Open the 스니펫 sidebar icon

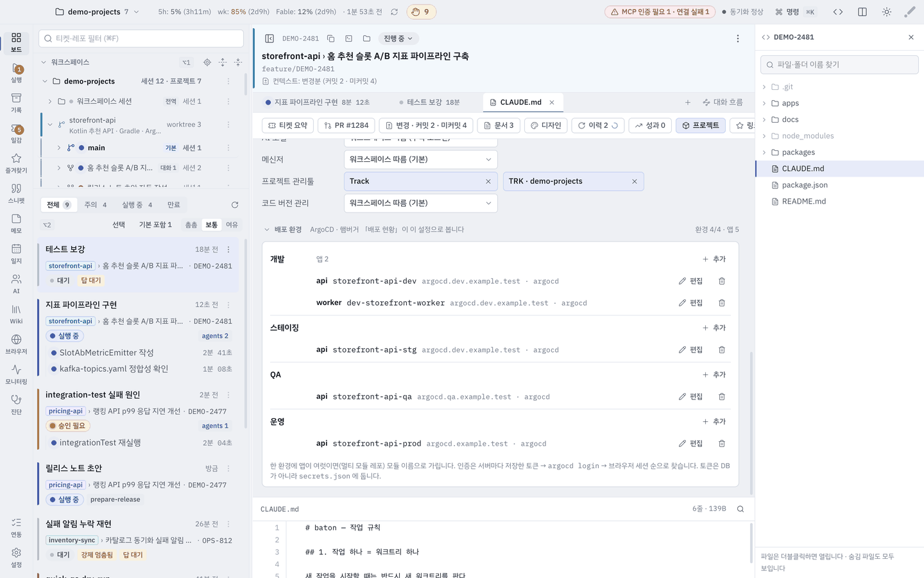(x=16, y=193)
